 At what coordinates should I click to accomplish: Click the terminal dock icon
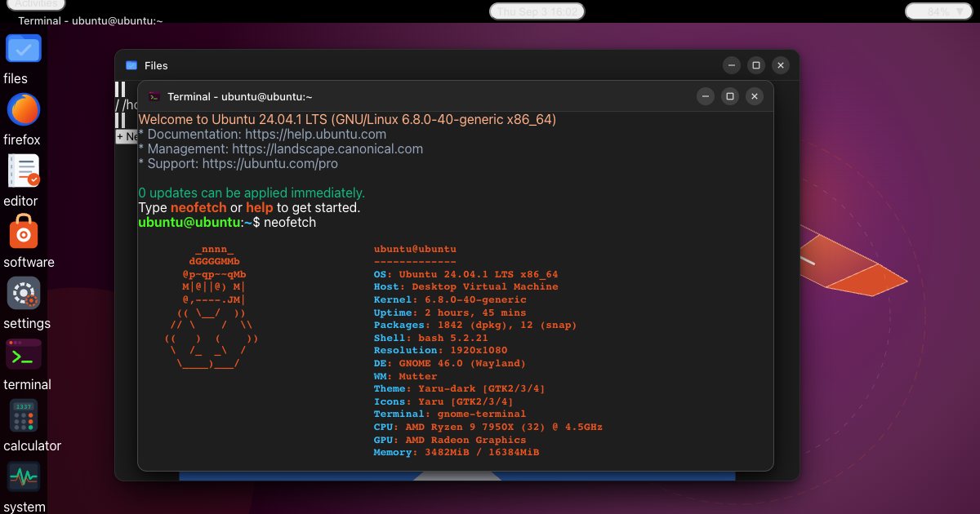point(24,354)
